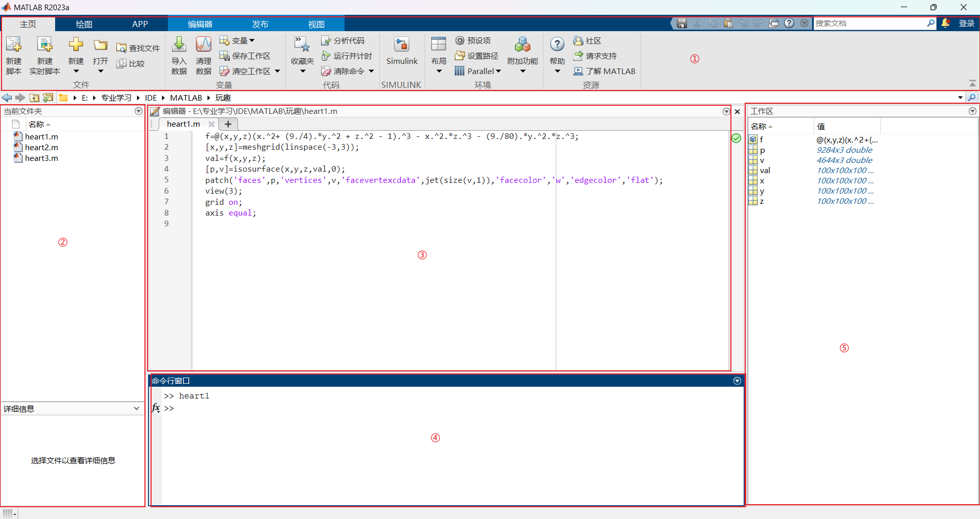Open 附加功能 (Add-Ons) icon

523,45
